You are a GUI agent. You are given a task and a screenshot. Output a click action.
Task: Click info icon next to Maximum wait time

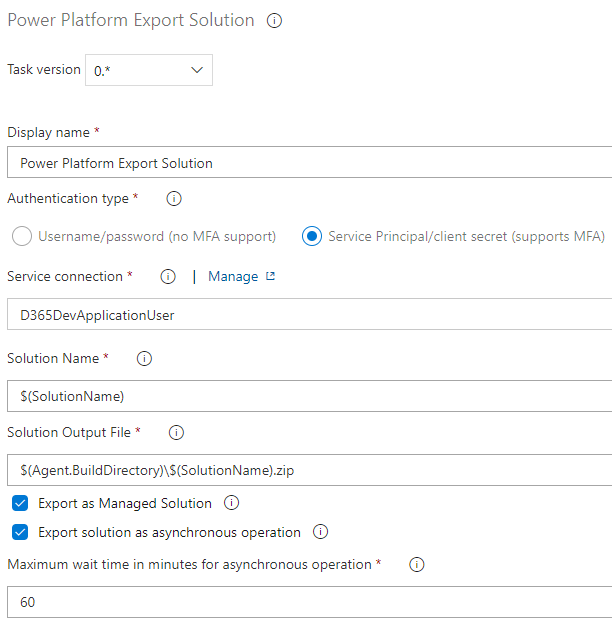tap(417, 565)
